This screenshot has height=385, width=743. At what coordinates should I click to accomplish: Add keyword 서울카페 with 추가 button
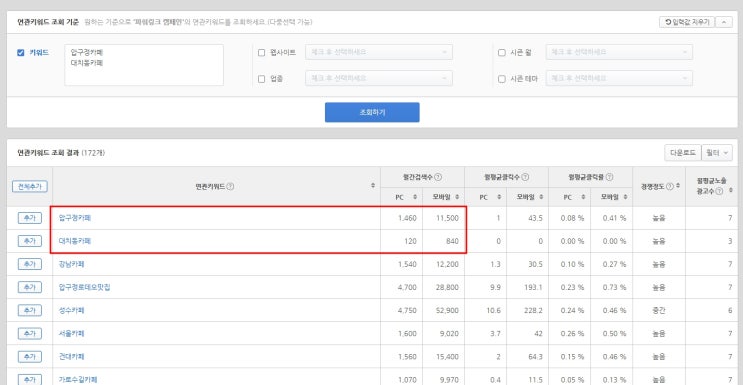point(29,333)
